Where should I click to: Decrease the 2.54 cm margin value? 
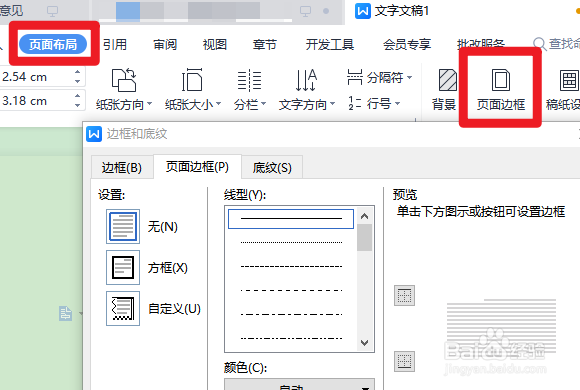click(x=77, y=81)
